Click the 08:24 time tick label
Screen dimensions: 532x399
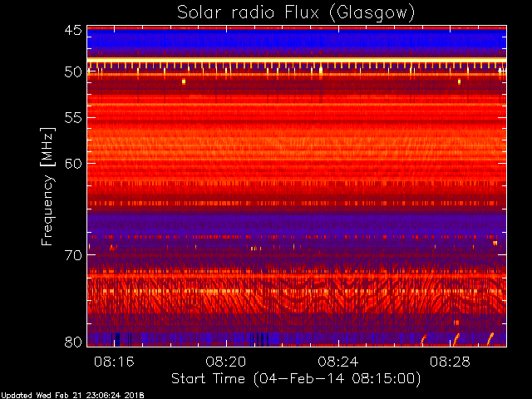(338, 362)
